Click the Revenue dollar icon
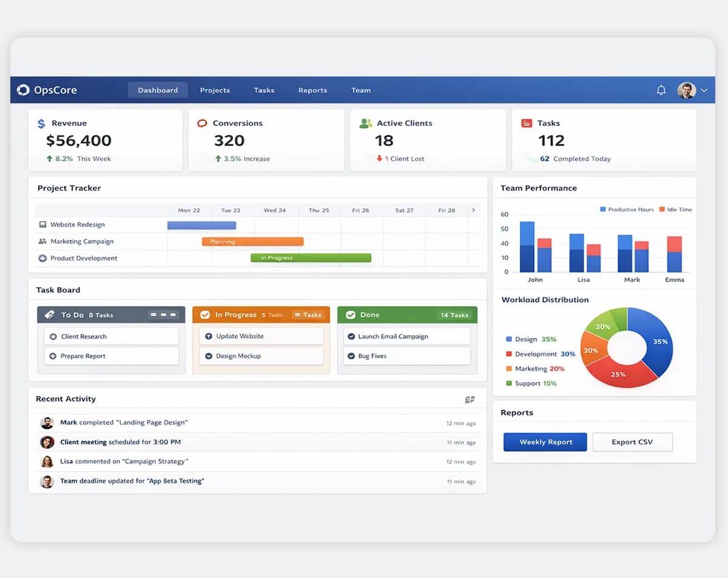 [41, 123]
